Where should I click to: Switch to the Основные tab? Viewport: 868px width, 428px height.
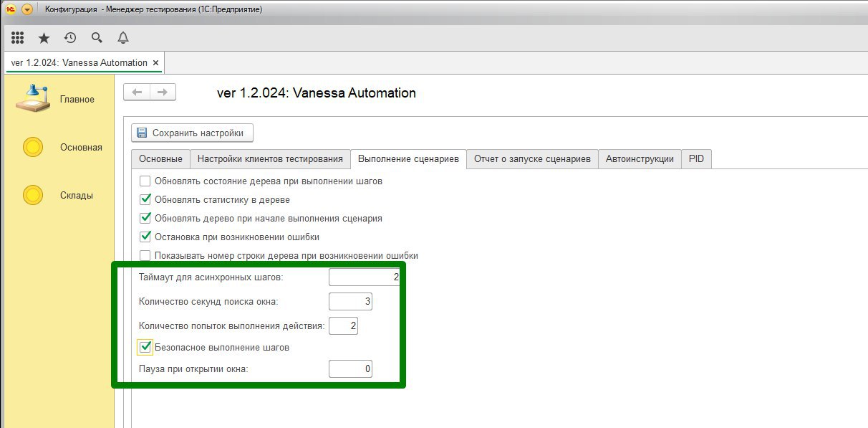click(x=160, y=159)
